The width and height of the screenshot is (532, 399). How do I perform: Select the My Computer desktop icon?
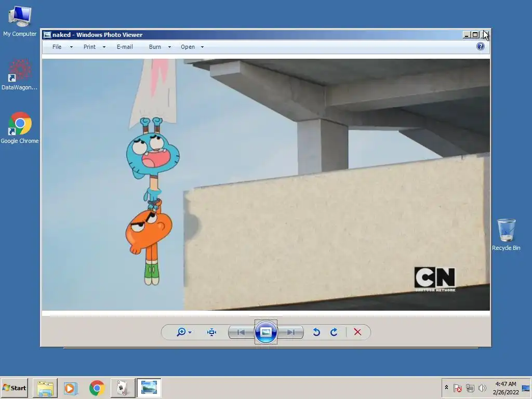tap(20, 21)
